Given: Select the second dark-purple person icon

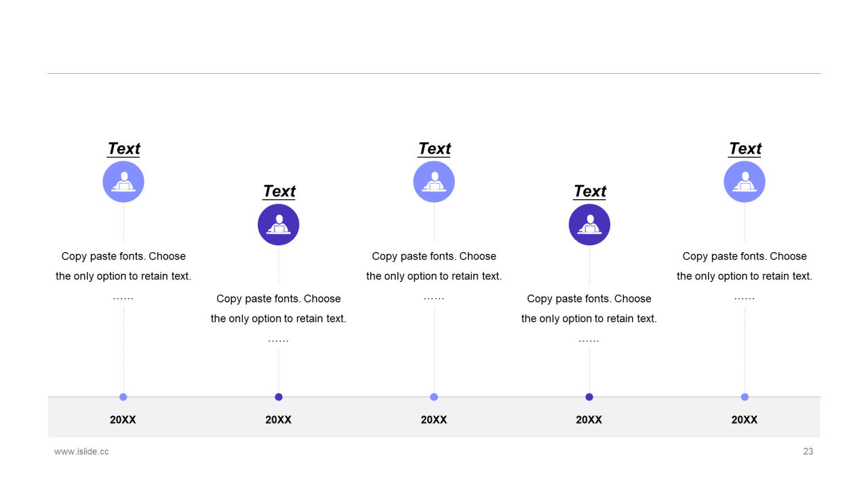Looking at the screenshot, I should click(279, 224).
